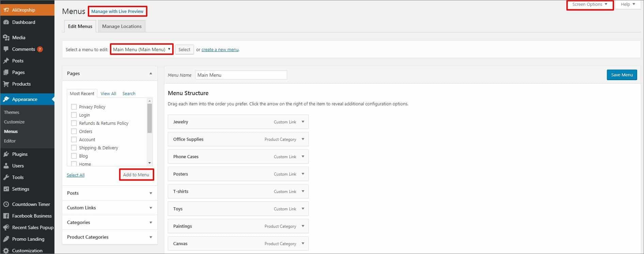Click the Pages list scrollbar thumb
Image resolution: width=644 pixels, height=254 pixels.
[149, 118]
